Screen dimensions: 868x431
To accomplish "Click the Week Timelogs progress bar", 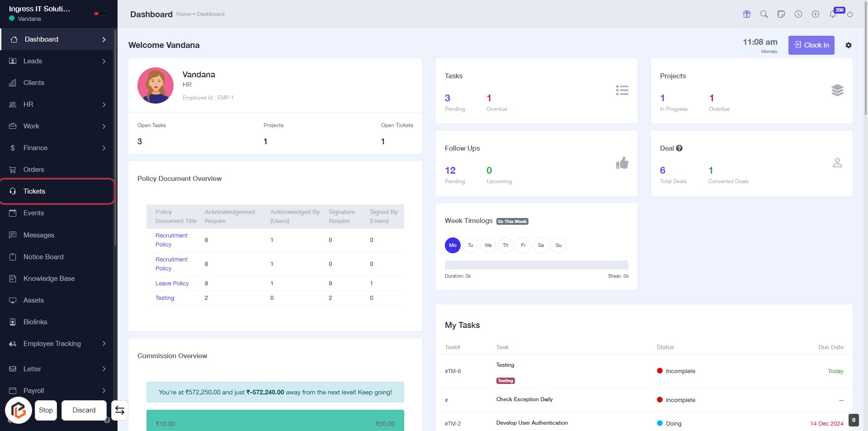I will (536, 265).
